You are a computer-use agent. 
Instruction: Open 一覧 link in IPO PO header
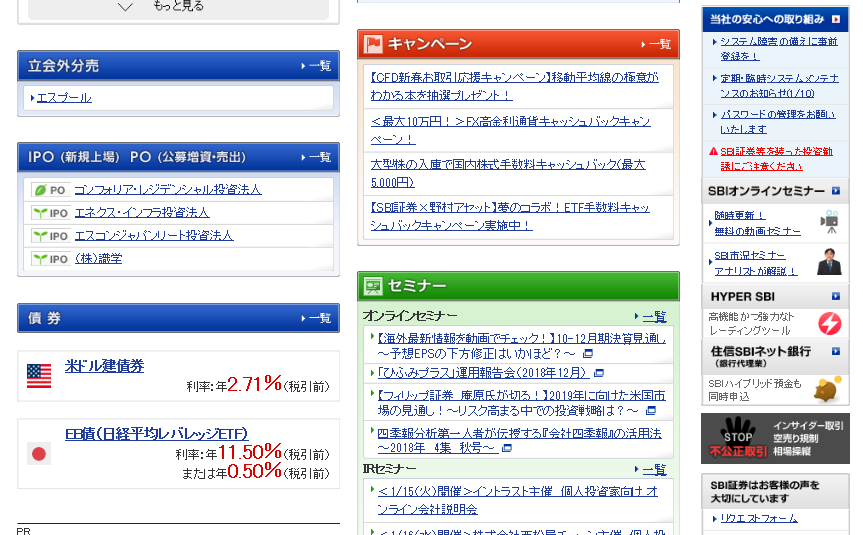(316, 157)
